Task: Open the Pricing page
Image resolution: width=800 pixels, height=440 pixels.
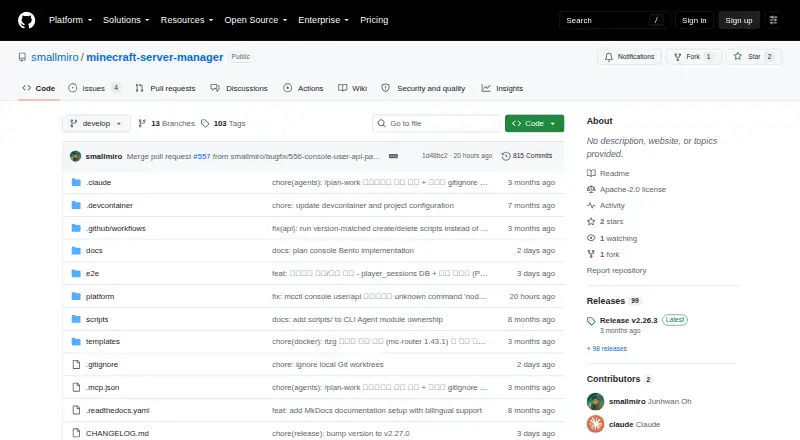Action: 374,20
